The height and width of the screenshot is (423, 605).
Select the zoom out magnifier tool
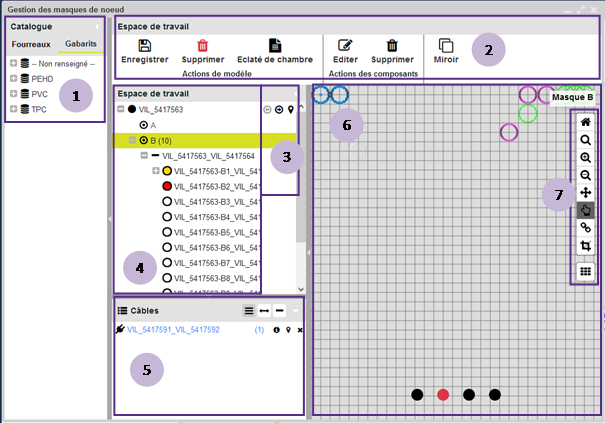pos(585,175)
